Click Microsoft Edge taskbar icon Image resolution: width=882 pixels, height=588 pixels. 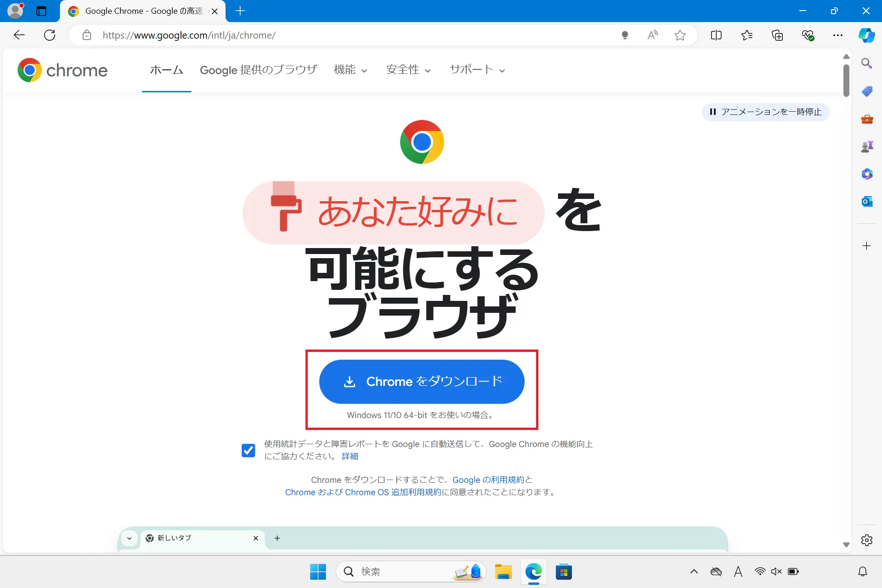(x=533, y=571)
